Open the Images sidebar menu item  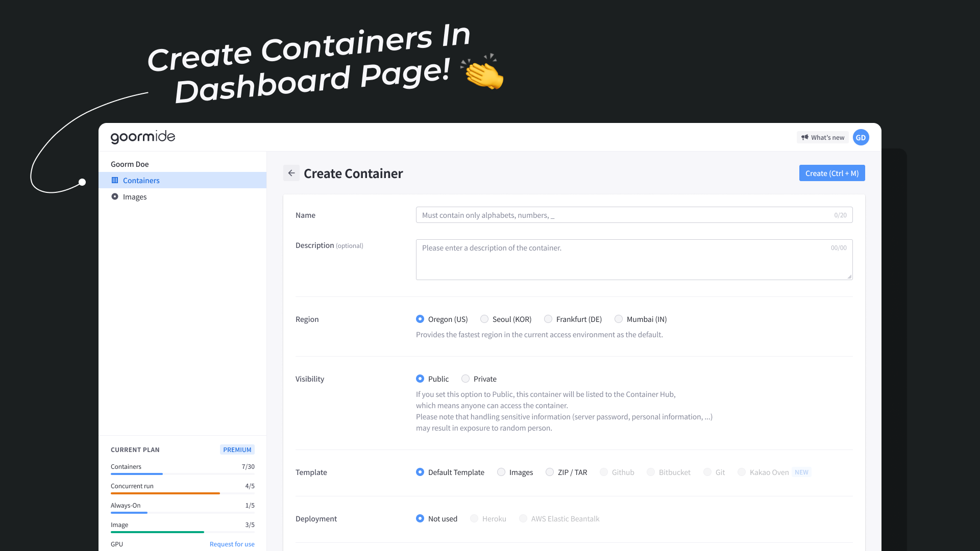click(x=182, y=196)
